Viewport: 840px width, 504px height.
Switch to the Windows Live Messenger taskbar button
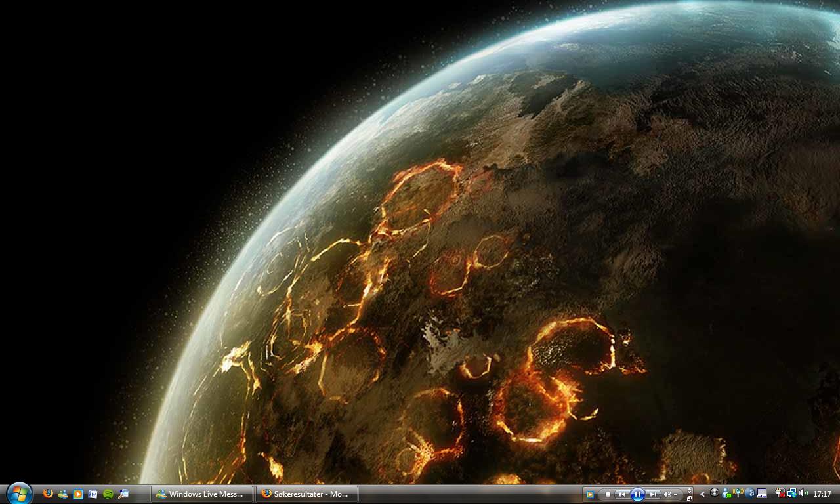pyautogui.click(x=202, y=494)
